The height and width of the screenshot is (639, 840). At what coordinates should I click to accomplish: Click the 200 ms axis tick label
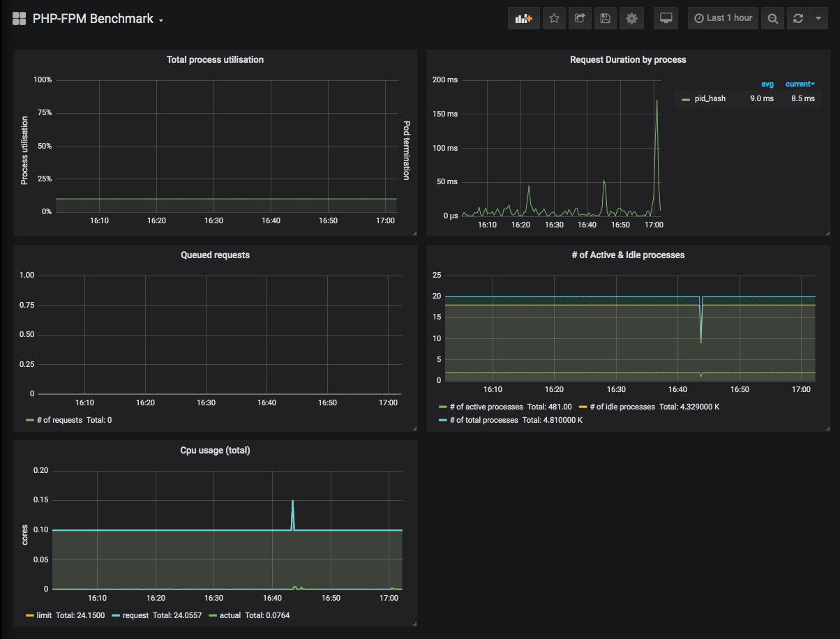point(444,80)
